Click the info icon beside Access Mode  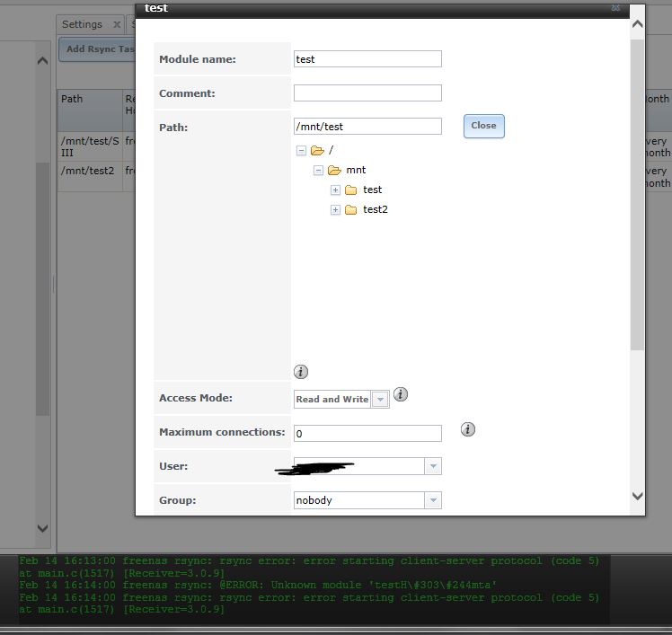(x=401, y=394)
